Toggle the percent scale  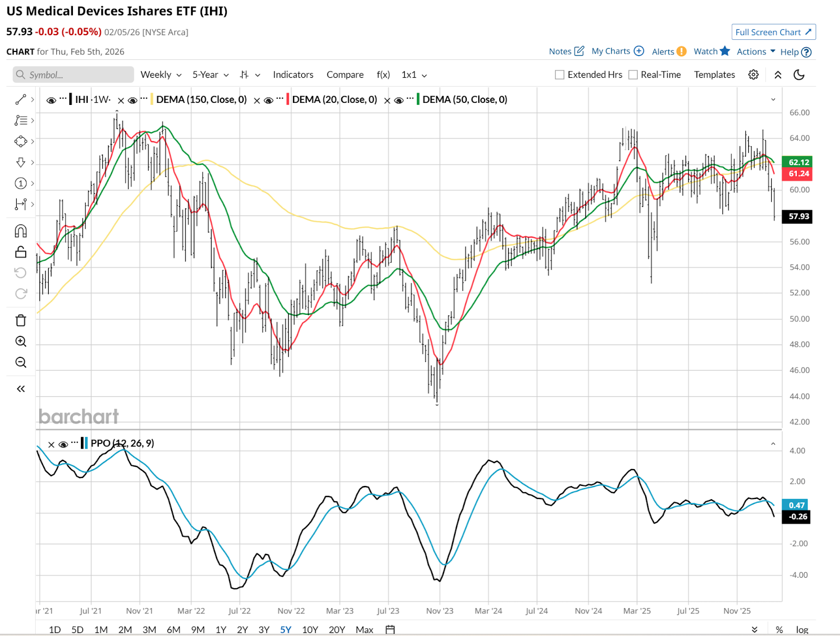coord(779,629)
